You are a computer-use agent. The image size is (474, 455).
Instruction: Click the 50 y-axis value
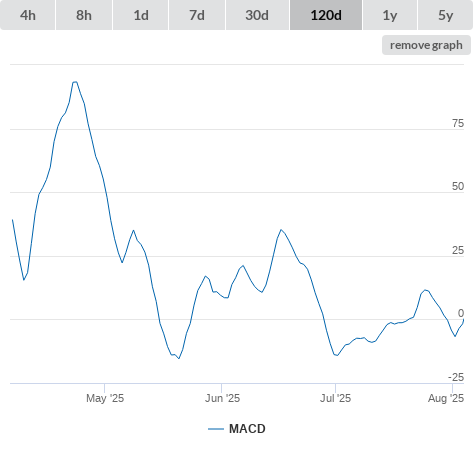click(x=458, y=186)
